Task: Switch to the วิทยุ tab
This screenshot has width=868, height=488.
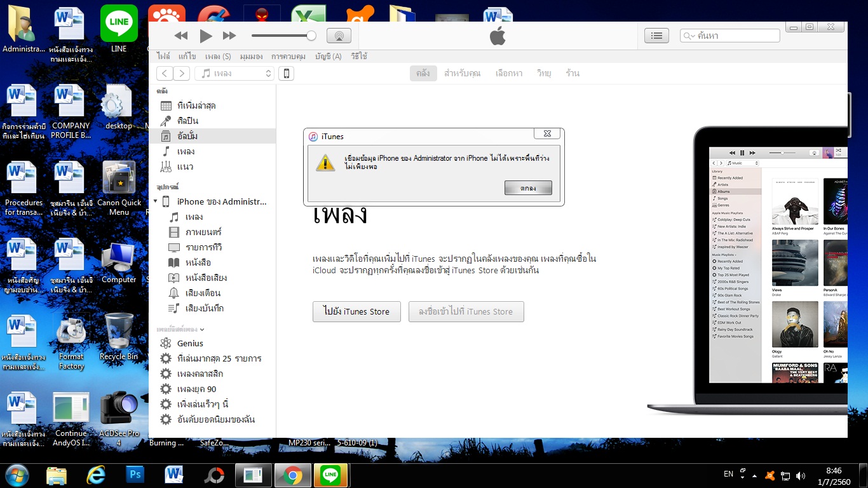Action: [544, 73]
